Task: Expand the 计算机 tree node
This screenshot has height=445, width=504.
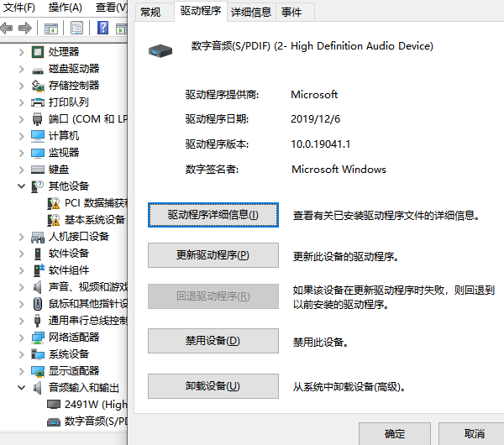Action: click(21, 136)
